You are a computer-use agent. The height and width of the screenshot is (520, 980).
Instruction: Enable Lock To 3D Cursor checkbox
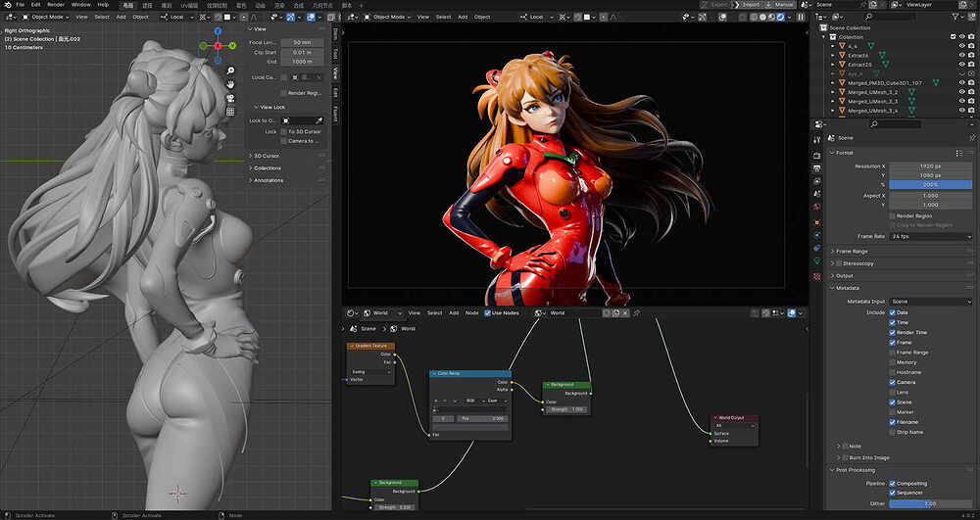pyautogui.click(x=284, y=132)
